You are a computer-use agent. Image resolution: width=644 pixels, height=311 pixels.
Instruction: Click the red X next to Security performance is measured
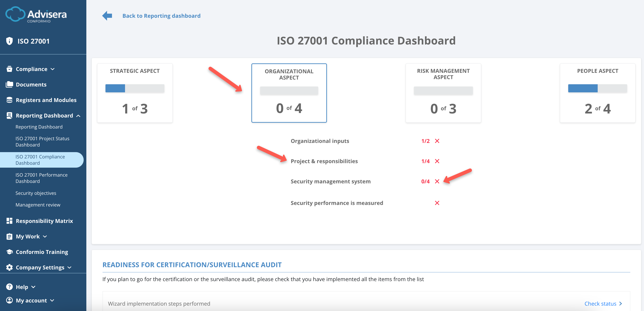pos(437,203)
